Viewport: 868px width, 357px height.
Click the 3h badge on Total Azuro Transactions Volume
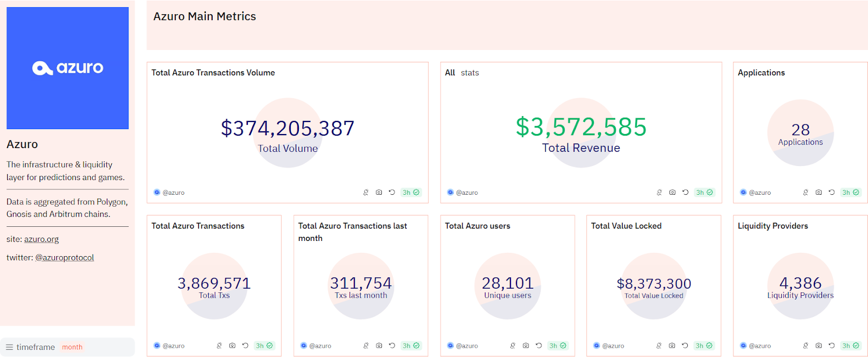pyautogui.click(x=411, y=193)
